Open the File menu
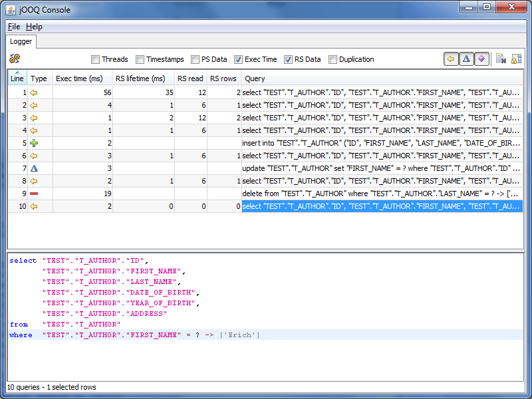Image resolution: width=532 pixels, height=399 pixels. 14,27
